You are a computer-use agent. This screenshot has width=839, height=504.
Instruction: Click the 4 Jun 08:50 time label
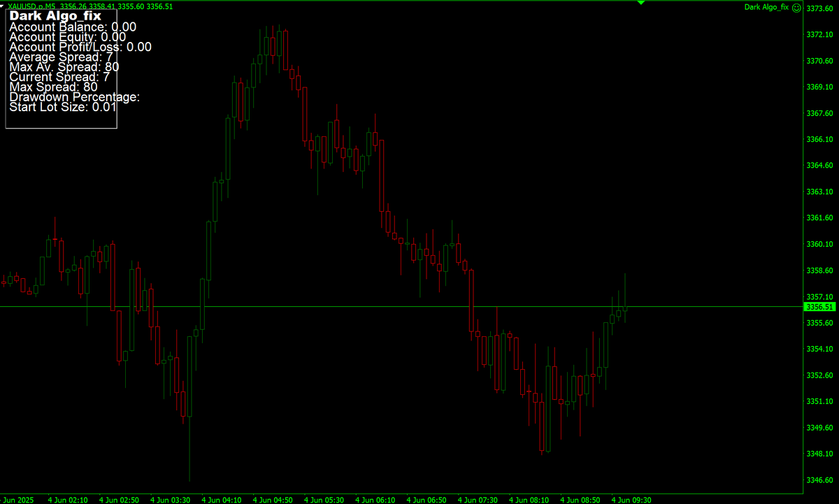coord(580,501)
